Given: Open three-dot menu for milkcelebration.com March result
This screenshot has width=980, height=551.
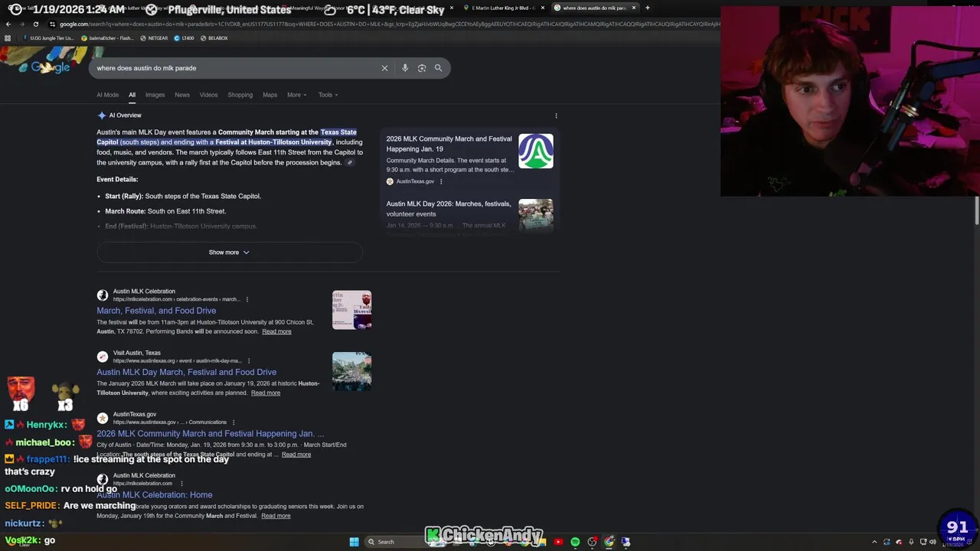Looking at the screenshot, I should [x=247, y=299].
